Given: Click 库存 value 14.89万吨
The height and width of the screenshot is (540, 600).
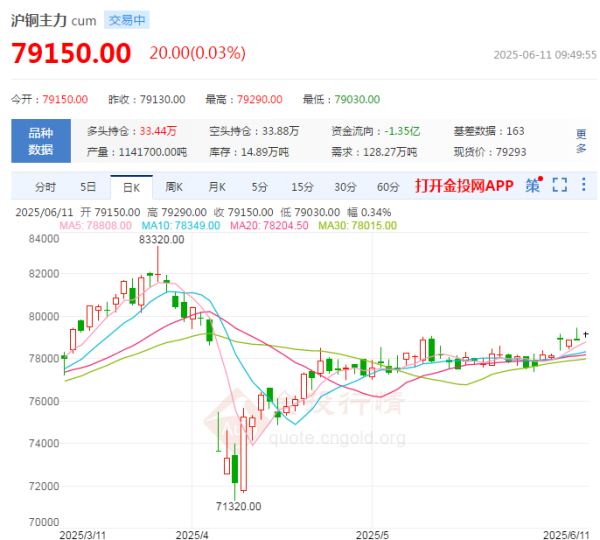Looking at the screenshot, I should pos(265,152).
